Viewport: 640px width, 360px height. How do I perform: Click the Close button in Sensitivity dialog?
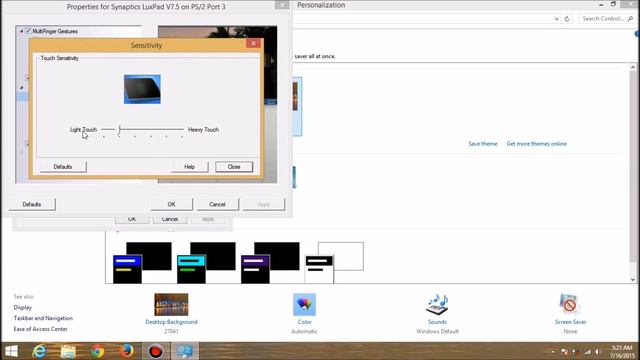tap(234, 167)
